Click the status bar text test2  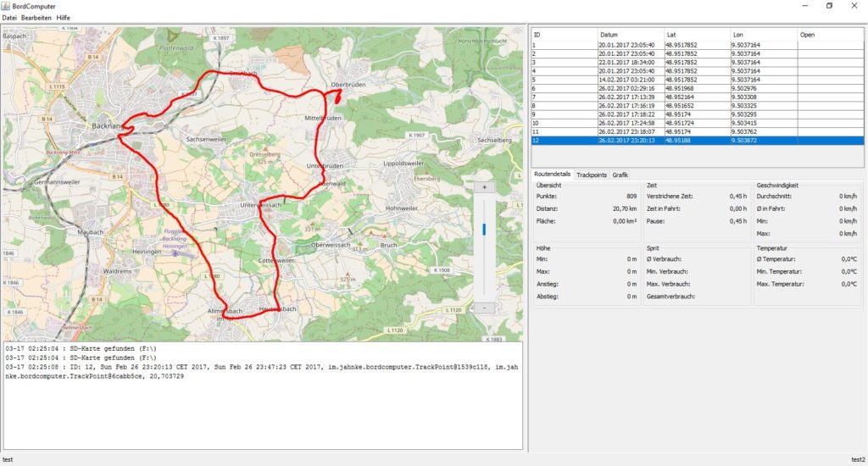pyautogui.click(x=858, y=460)
